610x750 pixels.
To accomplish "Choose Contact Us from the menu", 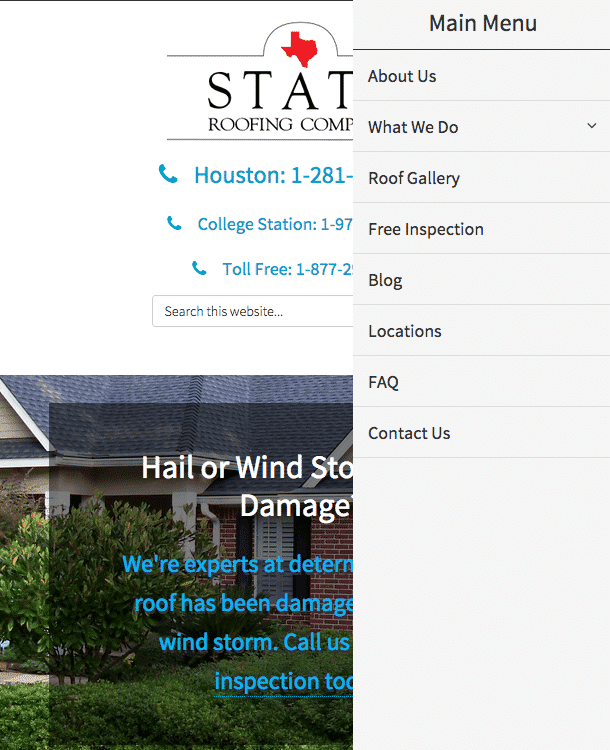I will tap(409, 433).
